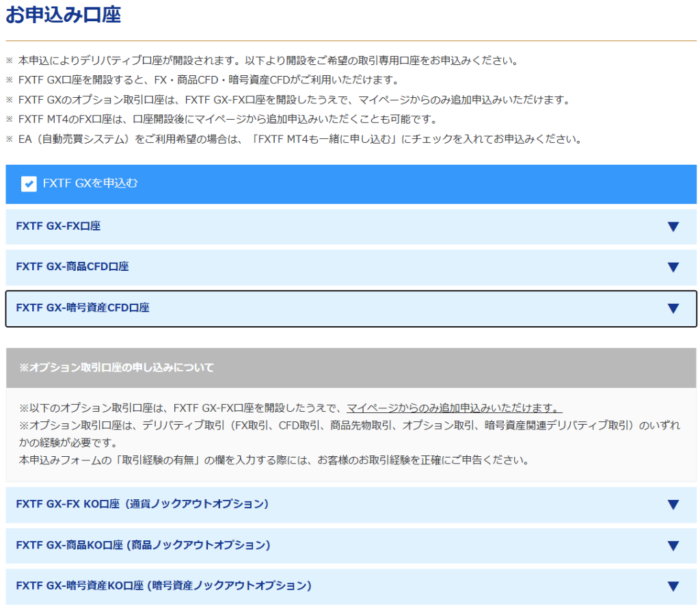Expand the FXTF GX-暗号資産CFD口座 section title
The image size is (700, 608).
(83, 308)
